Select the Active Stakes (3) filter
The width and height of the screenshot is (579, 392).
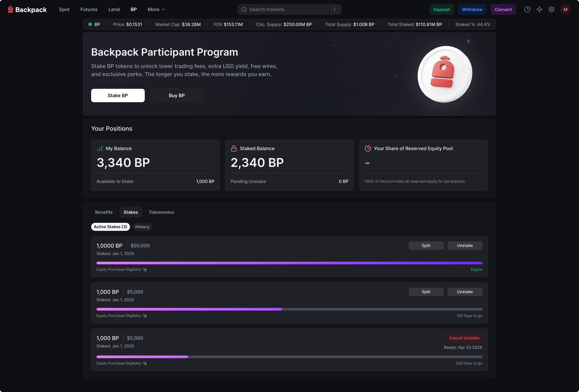tap(110, 227)
